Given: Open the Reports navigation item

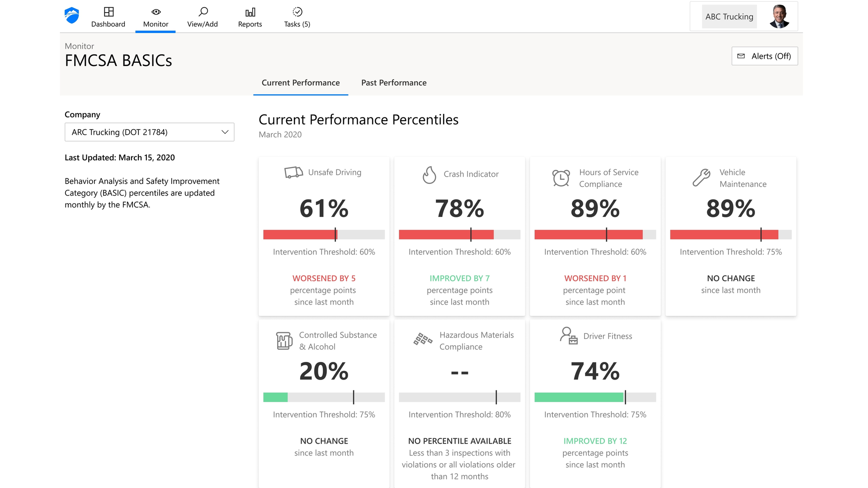Looking at the screenshot, I should [x=250, y=17].
